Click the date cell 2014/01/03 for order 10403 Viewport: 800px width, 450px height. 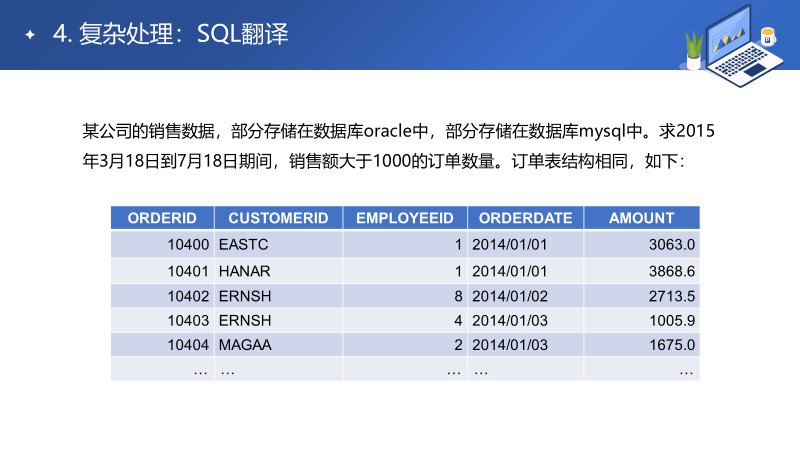tap(526, 320)
